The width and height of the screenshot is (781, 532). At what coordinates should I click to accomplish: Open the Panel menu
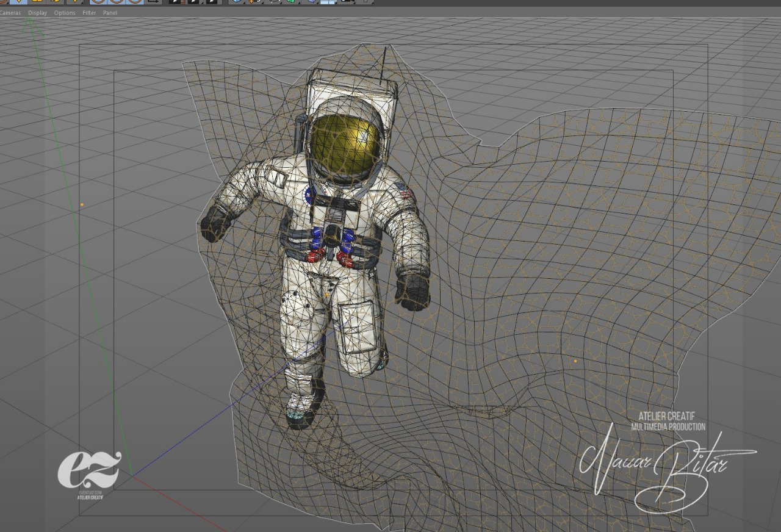point(110,13)
